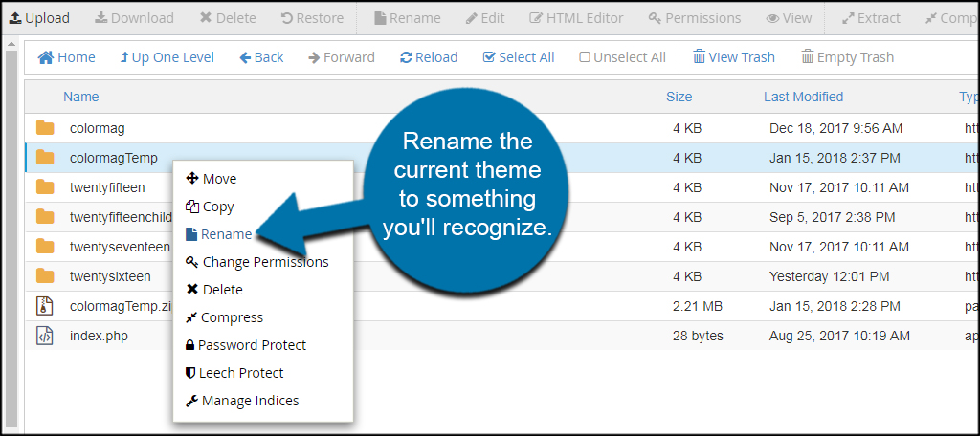
Task: Click the Download toolbar button
Action: pyautogui.click(x=134, y=18)
